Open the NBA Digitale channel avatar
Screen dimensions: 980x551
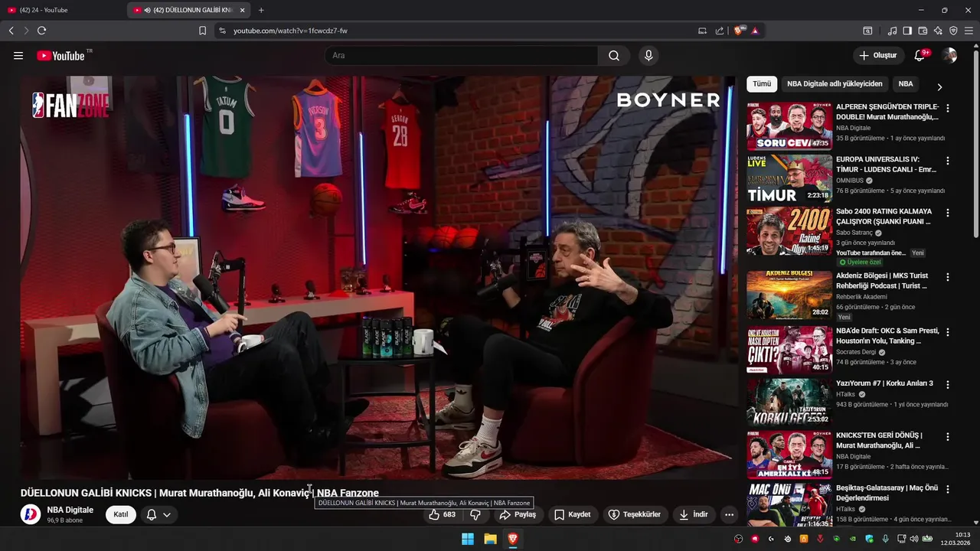pos(30,514)
